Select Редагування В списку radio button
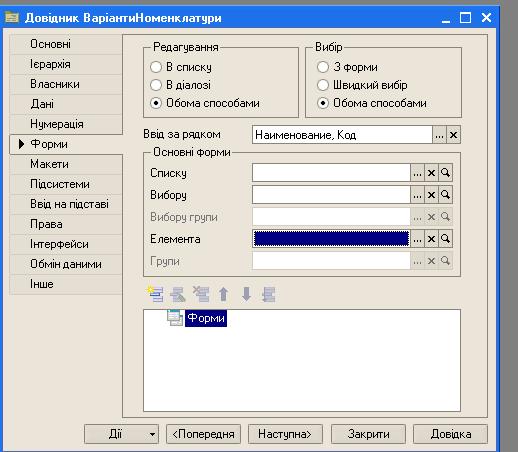518x452 pixels. [x=156, y=67]
